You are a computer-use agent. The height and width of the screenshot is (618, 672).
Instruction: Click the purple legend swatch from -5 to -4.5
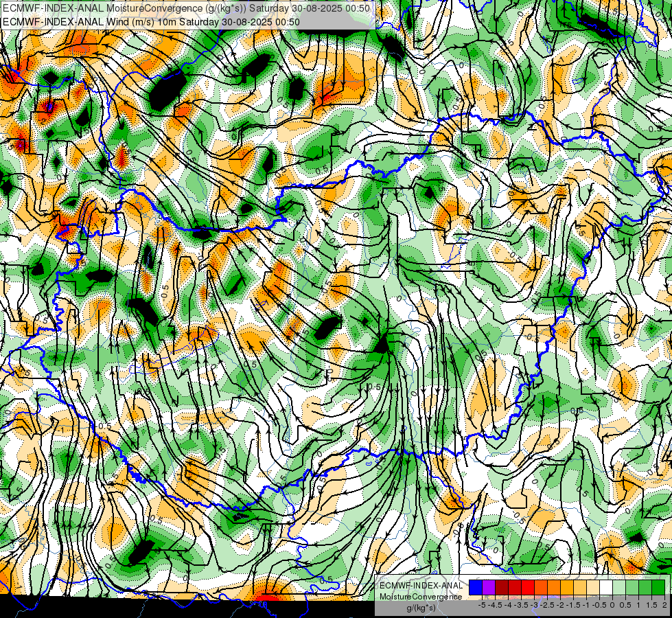(489, 587)
